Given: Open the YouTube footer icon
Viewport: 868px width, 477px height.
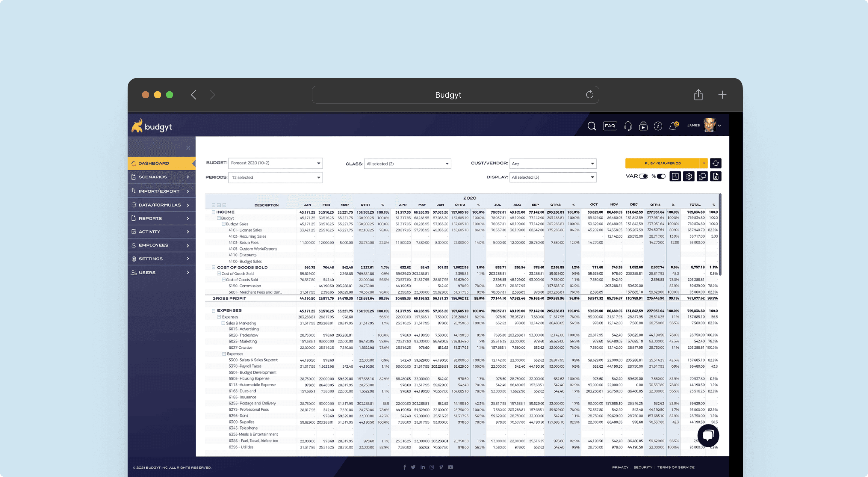Looking at the screenshot, I should [x=450, y=467].
